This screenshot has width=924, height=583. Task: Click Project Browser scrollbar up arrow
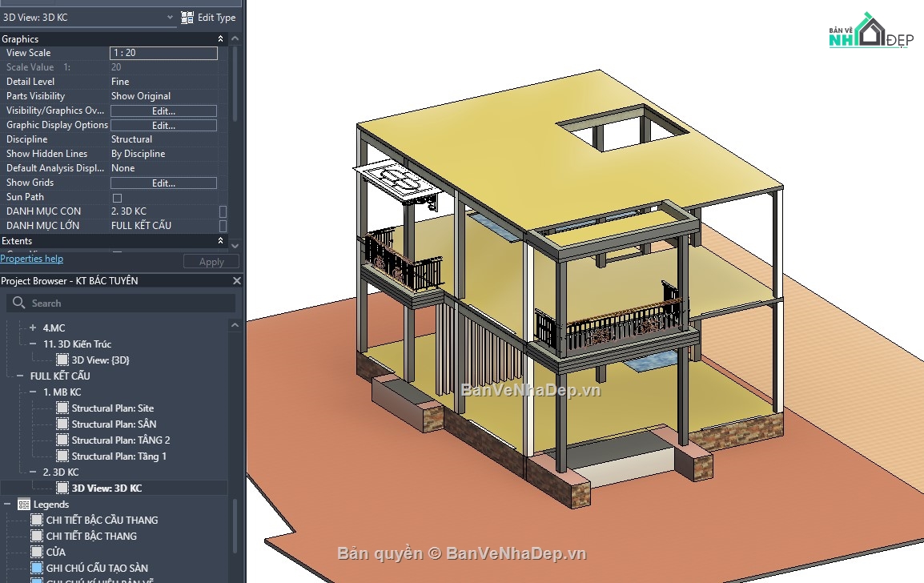click(x=235, y=325)
